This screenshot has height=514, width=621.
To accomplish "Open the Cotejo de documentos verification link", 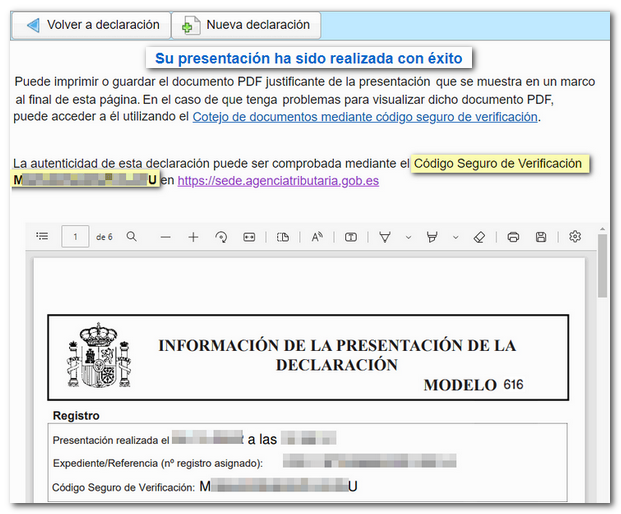I will click(x=365, y=117).
